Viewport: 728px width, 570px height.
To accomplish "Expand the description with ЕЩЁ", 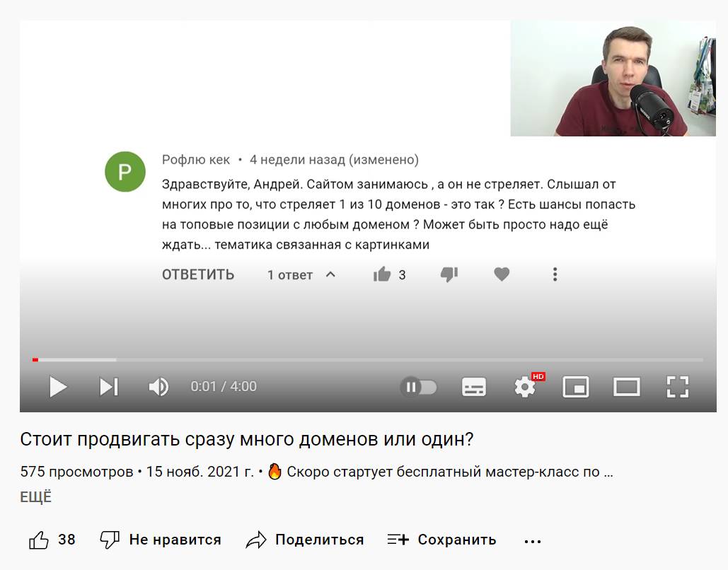I will point(36,497).
